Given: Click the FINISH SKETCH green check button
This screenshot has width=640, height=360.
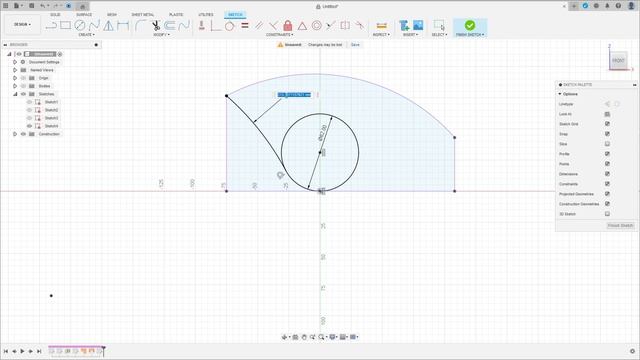Looking at the screenshot, I should [470, 26].
